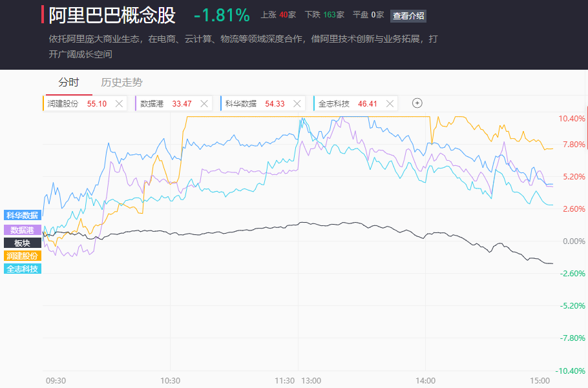The height and width of the screenshot is (388, 588).
Task: Remove 全志科技 from comparison chart
Action: coord(390,104)
